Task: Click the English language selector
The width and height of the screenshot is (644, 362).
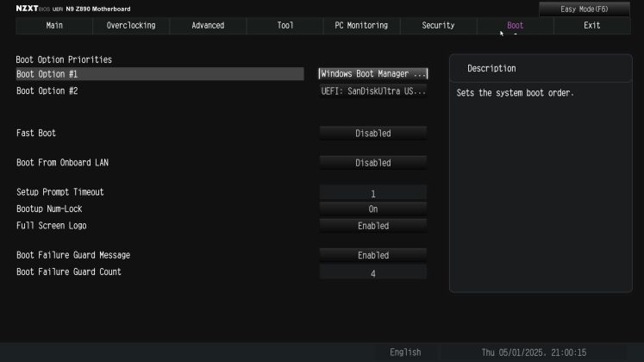Action: pos(405,353)
